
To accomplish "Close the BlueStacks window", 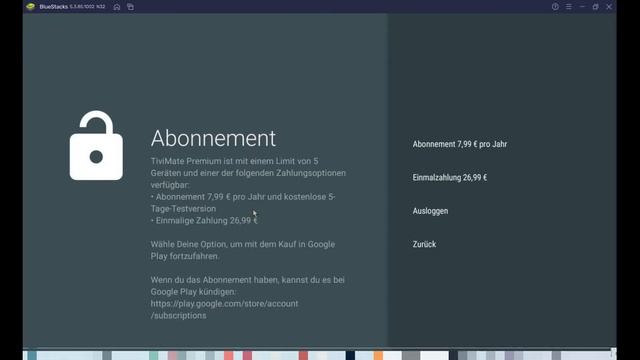I will pyautogui.click(x=609, y=7).
